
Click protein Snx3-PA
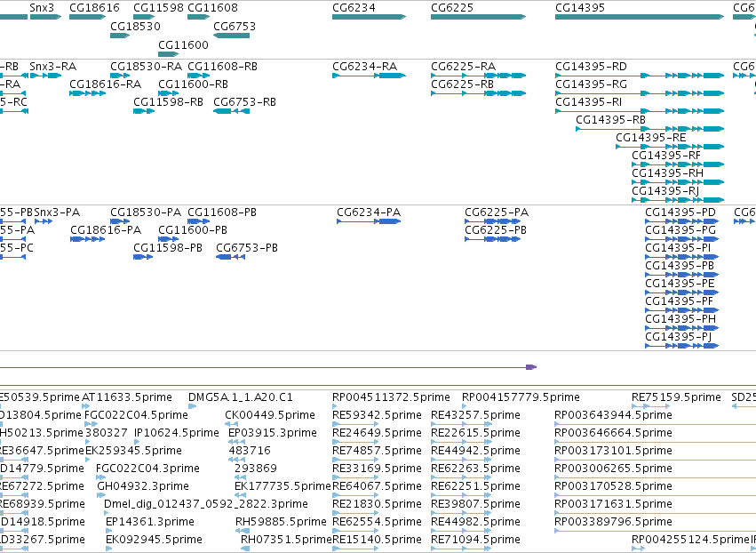57,212
